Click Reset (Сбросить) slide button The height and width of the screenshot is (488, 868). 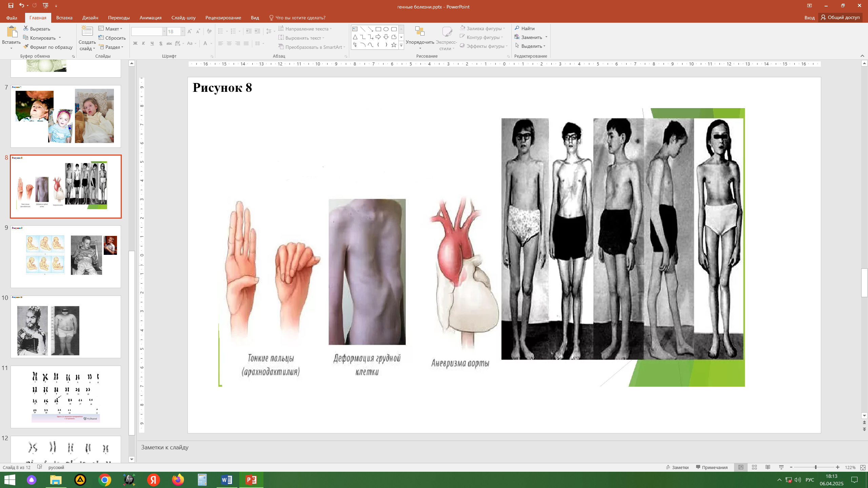pos(112,38)
